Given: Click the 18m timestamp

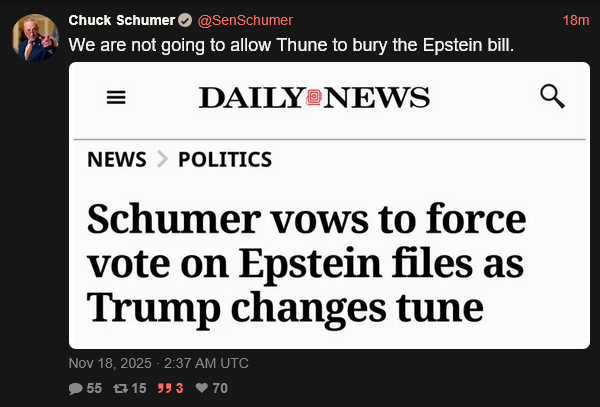Looking at the screenshot, I should (575, 21).
